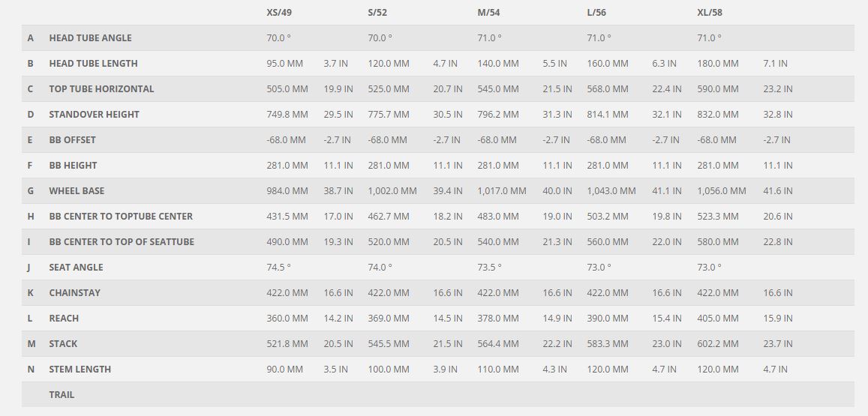The width and height of the screenshot is (868, 416).
Task: Click the L/56 size column header
Action: (x=598, y=13)
